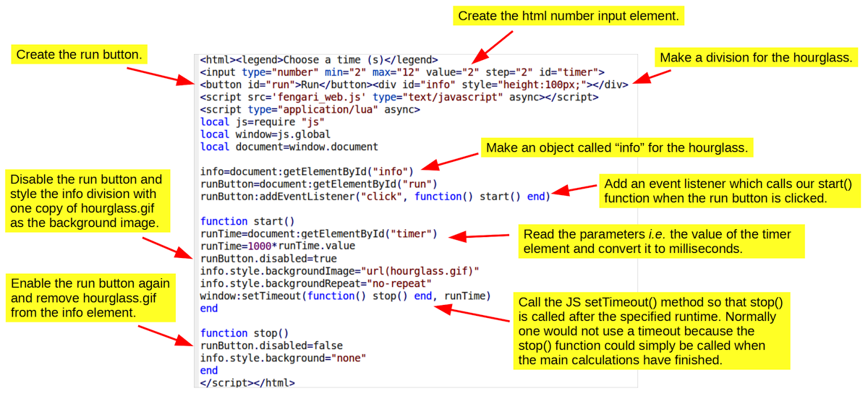Click the window:setTimeout code line
The image size is (868, 396).
(345, 296)
